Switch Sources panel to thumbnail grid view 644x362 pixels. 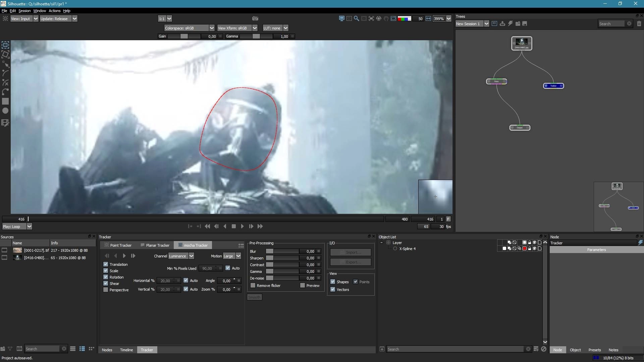click(x=91, y=349)
